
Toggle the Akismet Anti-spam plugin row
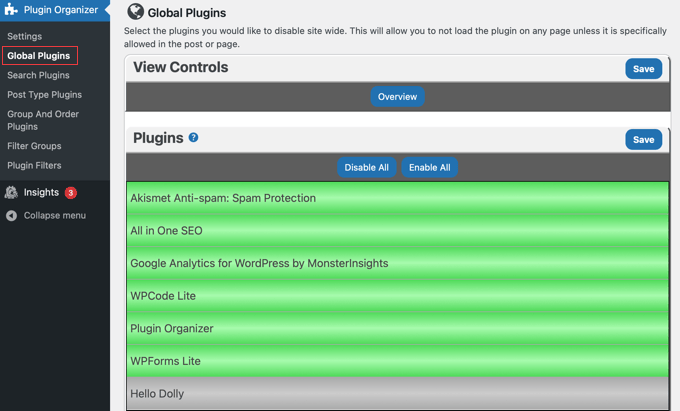397,198
